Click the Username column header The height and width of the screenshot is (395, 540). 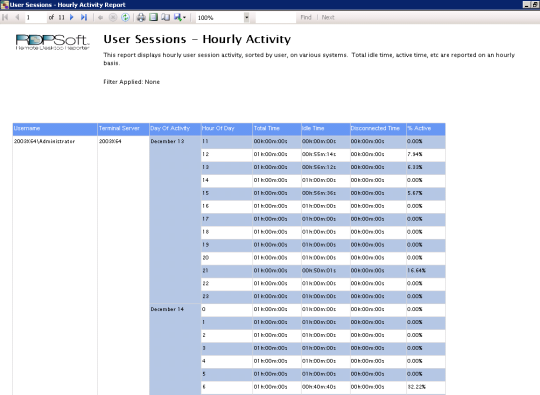[55, 129]
